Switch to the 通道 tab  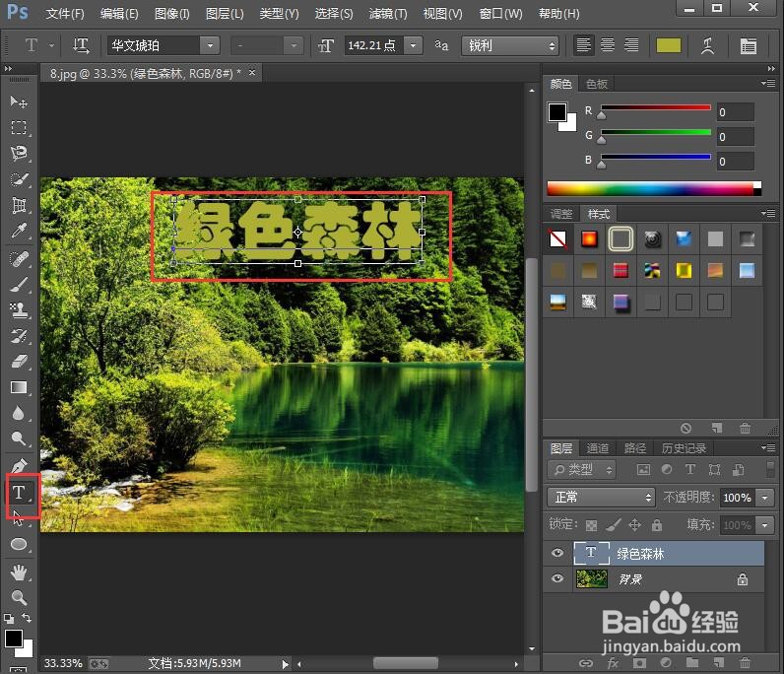[597, 447]
